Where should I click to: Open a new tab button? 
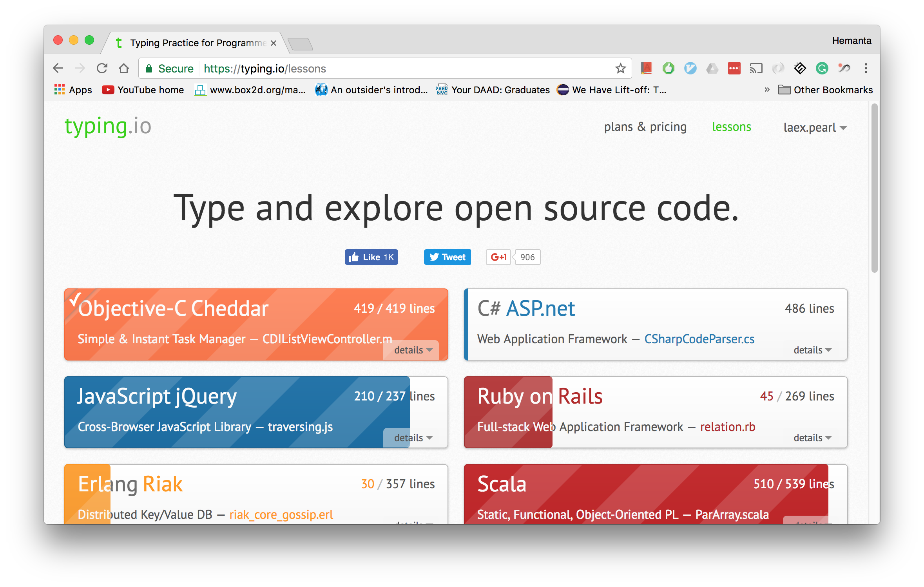coord(300,44)
